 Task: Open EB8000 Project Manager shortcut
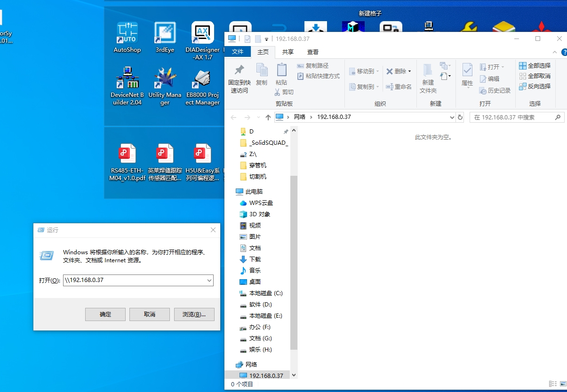(203, 86)
